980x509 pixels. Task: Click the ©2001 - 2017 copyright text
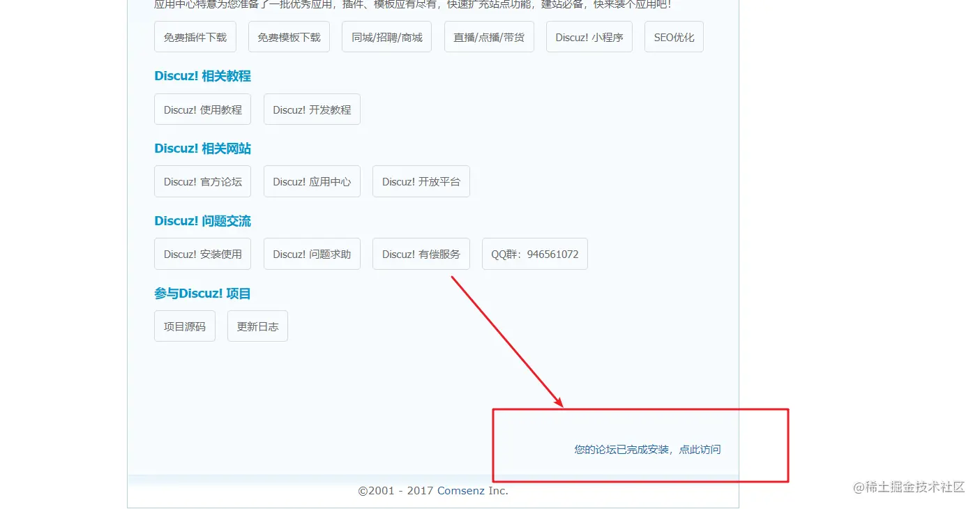tap(395, 491)
